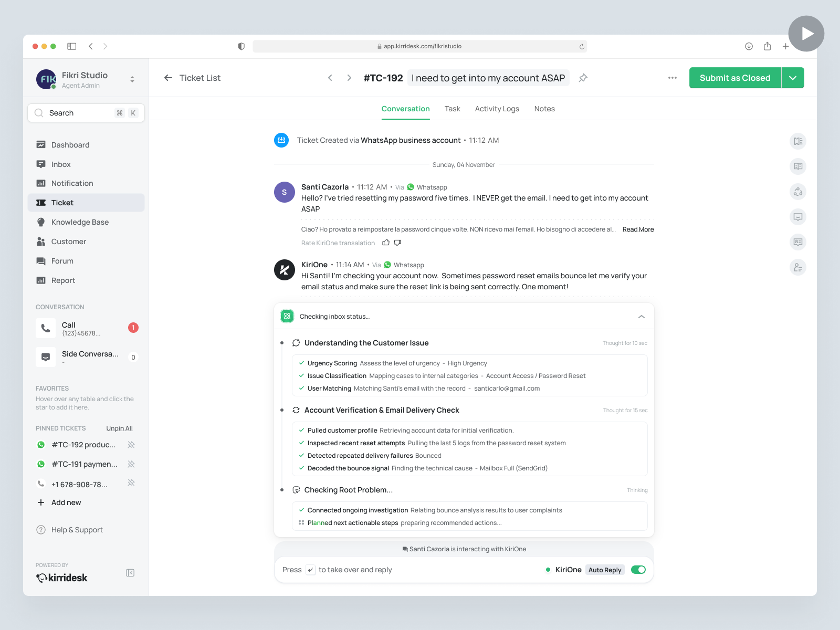Click the Checking Root Problem... heading
The image size is (840, 630).
[x=349, y=490]
